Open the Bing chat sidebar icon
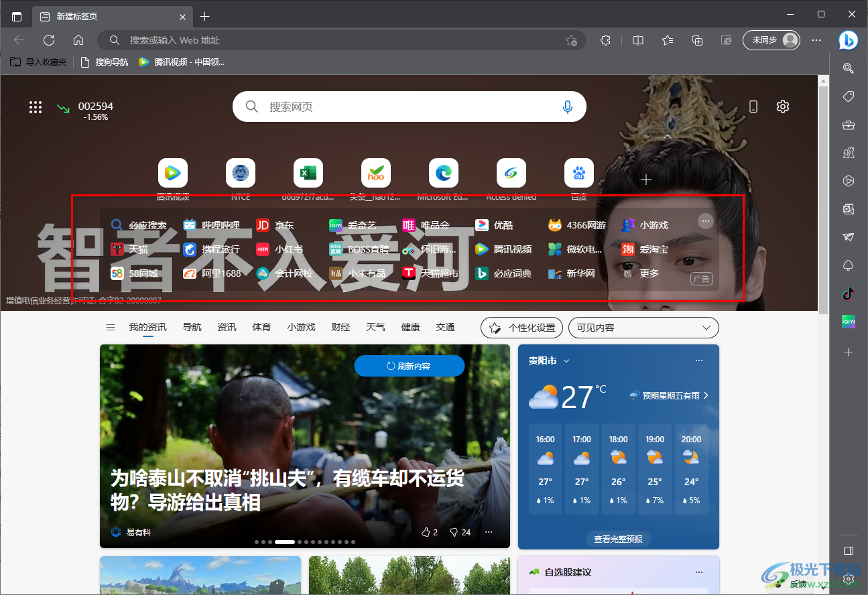 coord(848,40)
